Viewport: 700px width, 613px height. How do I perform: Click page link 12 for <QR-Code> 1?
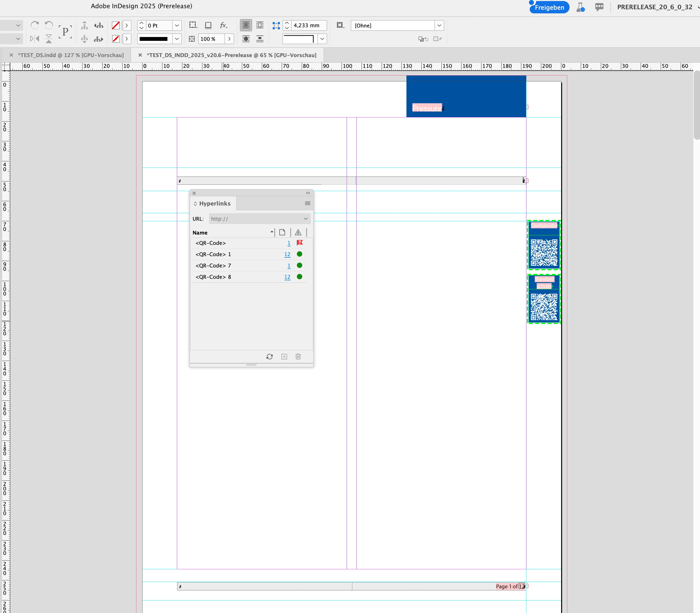[287, 254]
